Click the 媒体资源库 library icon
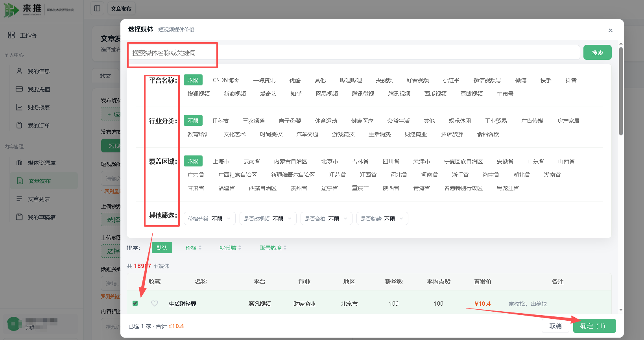This screenshot has width=644, height=340. pos(19,163)
